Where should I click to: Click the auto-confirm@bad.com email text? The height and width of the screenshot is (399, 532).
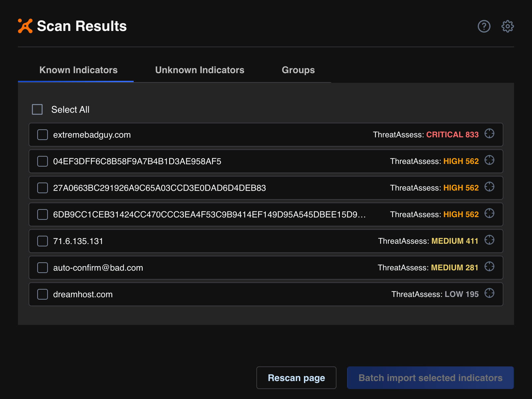[x=98, y=268]
